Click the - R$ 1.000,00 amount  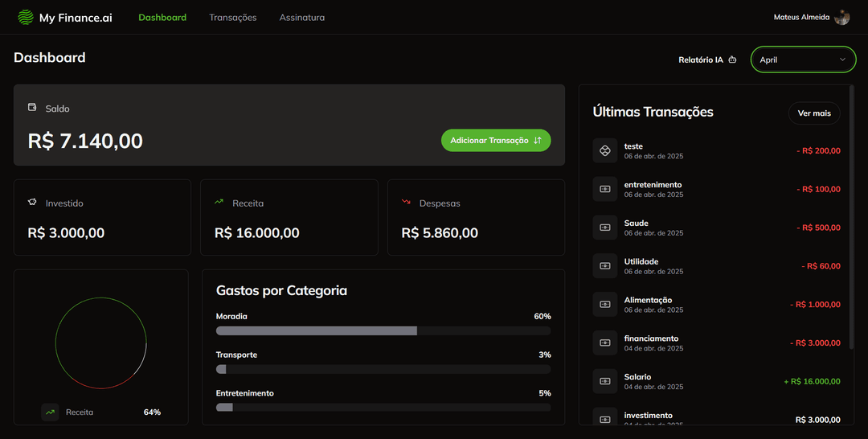(815, 305)
